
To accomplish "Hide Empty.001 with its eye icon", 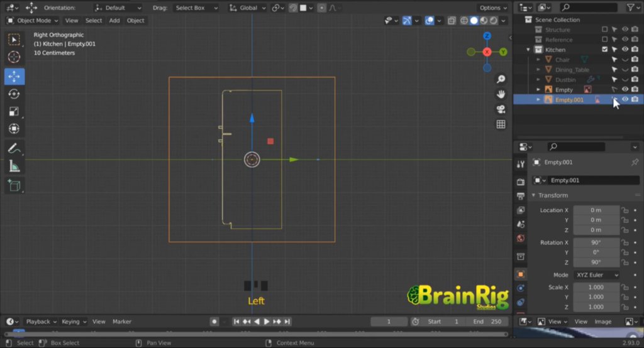I will 625,99.
